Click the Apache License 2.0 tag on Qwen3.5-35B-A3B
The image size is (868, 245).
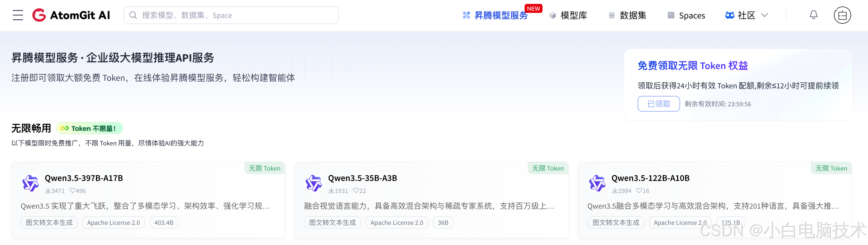[397, 223]
